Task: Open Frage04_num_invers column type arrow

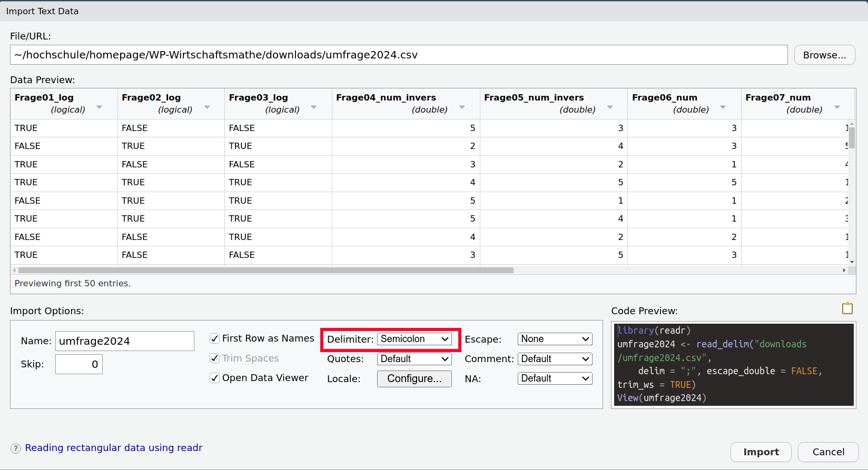Action: (462, 107)
